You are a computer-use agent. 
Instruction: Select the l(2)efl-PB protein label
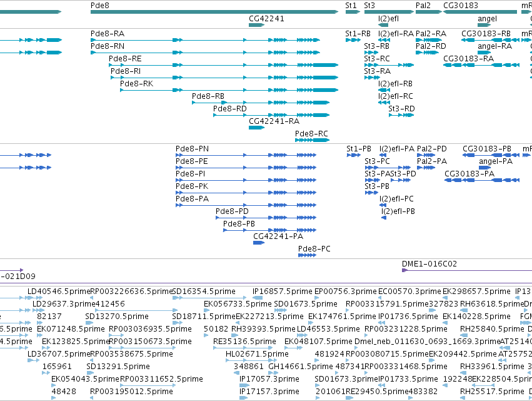(398, 211)
